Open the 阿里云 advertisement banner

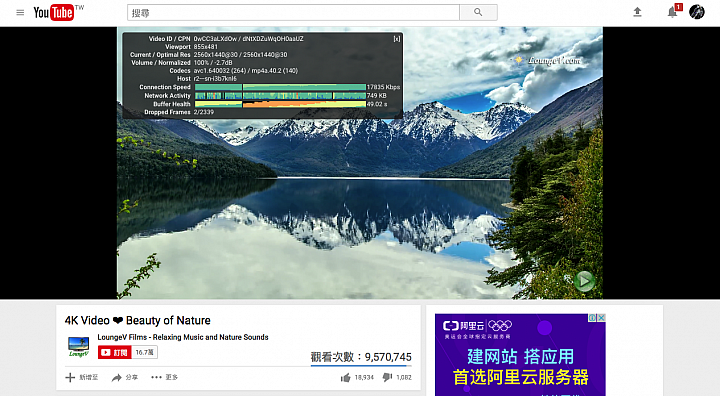click(520, 355)
